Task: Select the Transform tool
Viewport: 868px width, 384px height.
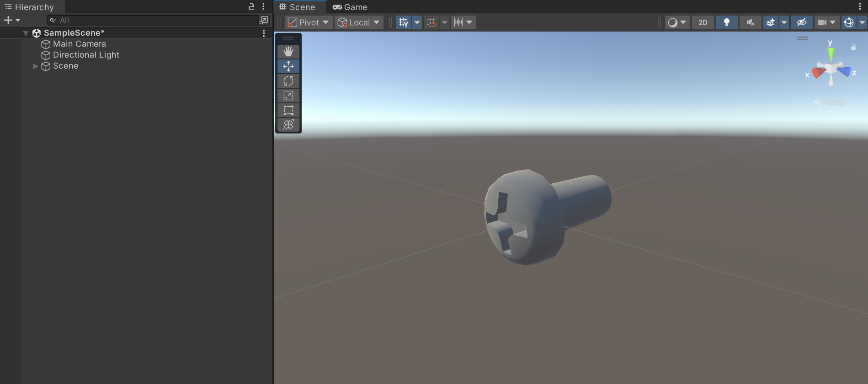Action: click(288, 125)
